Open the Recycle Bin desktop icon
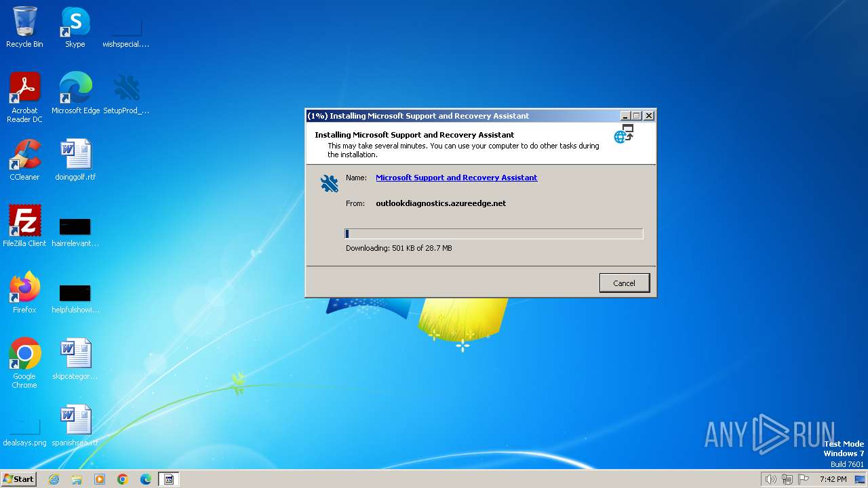 pos(24,27)
